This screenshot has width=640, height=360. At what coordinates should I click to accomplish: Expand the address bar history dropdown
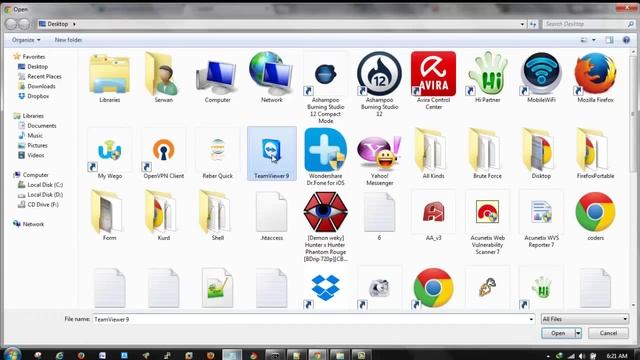522,24
